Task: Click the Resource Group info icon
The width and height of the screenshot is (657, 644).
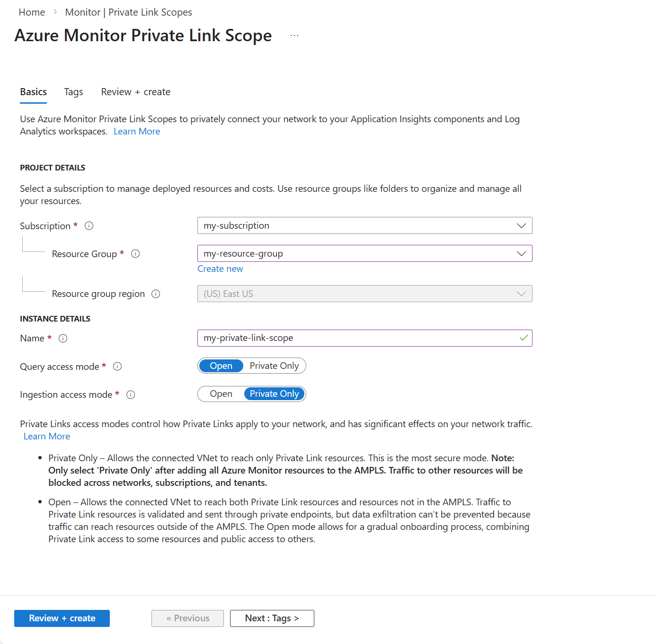Action: tap(135, 254)
